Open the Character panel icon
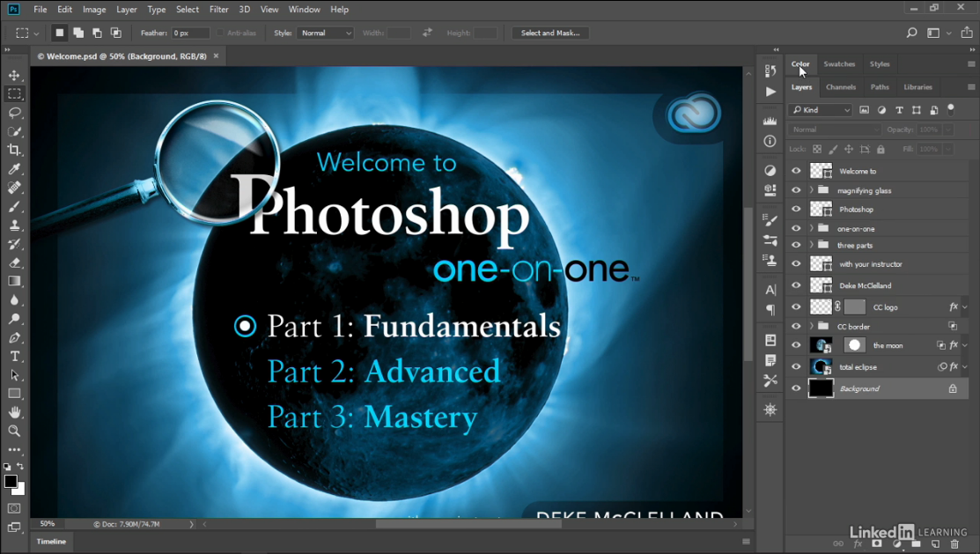 click(x=770, y=290)
